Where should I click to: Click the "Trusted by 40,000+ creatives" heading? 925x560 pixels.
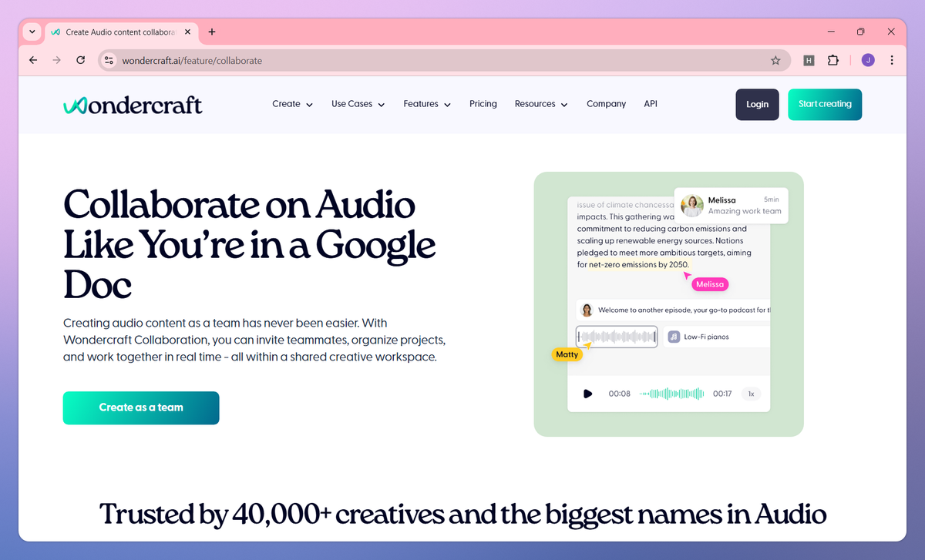pyautogui.click(x=462, y=514)
